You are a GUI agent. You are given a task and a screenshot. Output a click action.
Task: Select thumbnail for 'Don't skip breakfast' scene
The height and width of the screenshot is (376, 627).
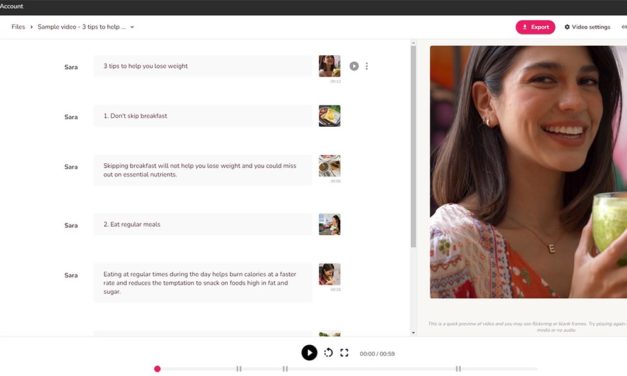pyautogui.click(x=329, y=116)
